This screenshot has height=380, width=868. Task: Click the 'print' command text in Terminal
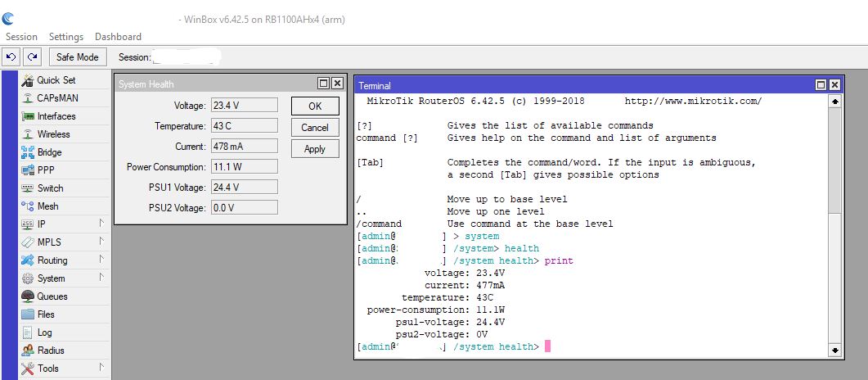click(559, 261)
